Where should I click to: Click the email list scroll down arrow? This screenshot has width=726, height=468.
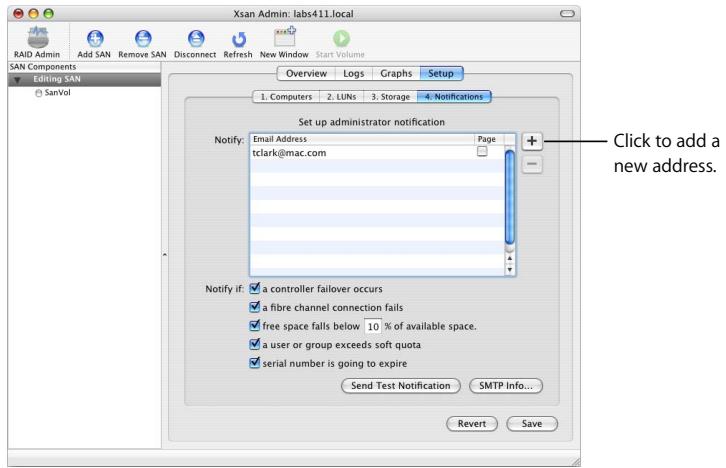click(x=510, y=269)
